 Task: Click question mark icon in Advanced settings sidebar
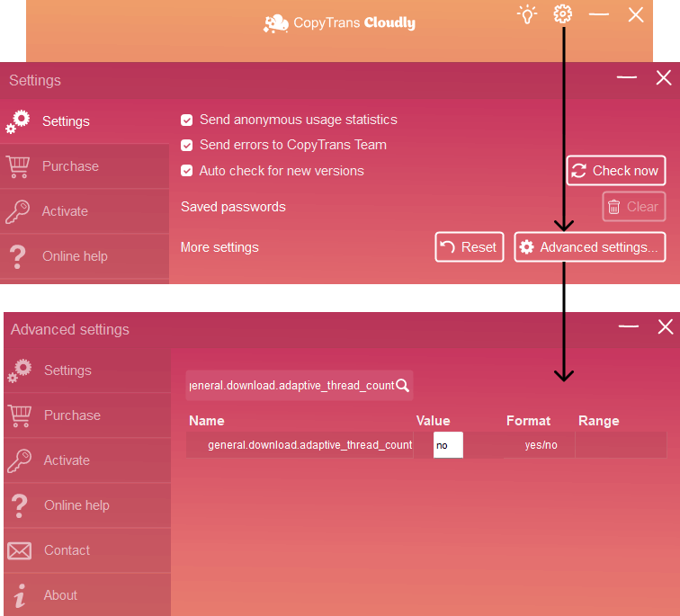[x=19, y=506]
